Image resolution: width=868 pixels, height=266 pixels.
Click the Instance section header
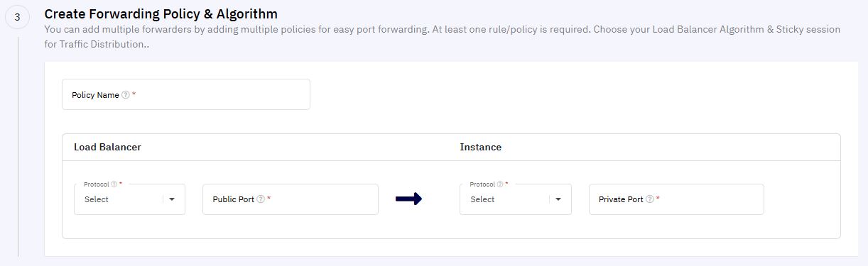pyautogui.click(x=481, y=147)
